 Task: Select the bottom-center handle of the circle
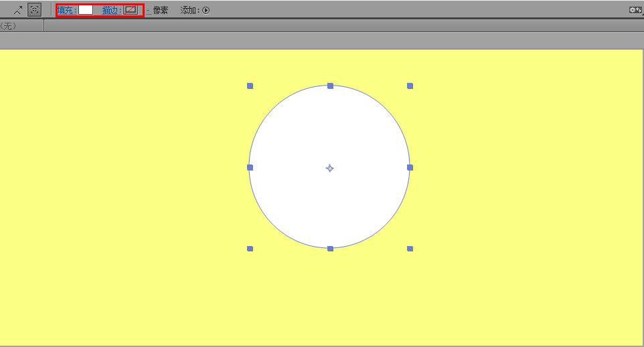point(330,249)
